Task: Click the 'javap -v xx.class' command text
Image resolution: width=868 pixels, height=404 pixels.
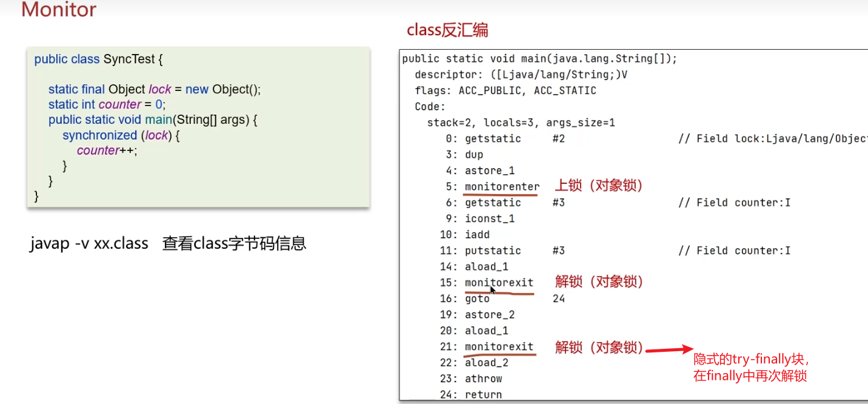Action: [x=89, y=244]
